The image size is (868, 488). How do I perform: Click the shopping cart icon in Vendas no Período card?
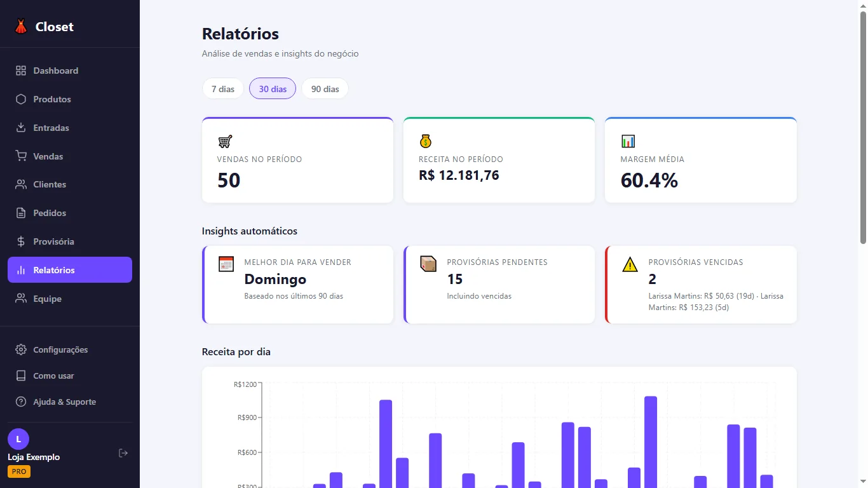click(x=225, y=141)
